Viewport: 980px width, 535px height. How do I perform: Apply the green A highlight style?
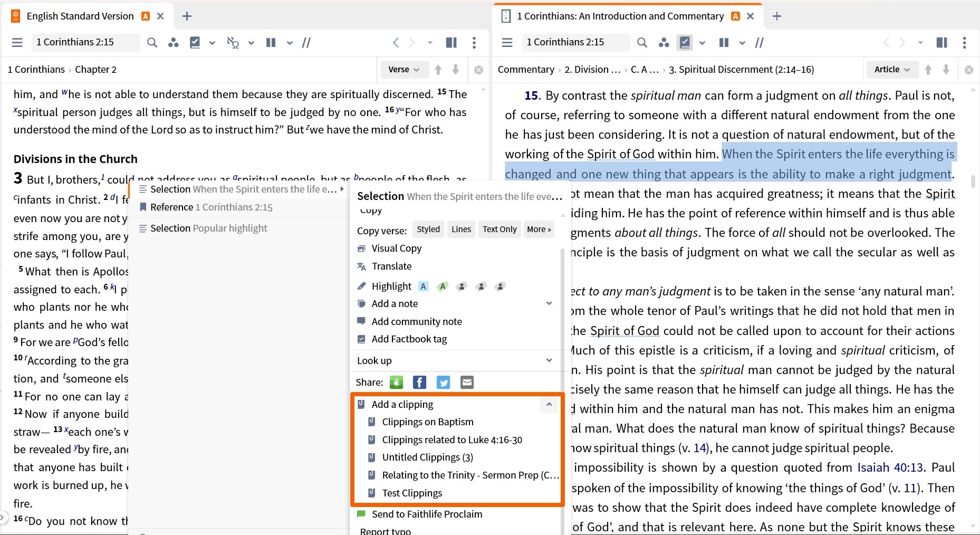pos(443,286)
